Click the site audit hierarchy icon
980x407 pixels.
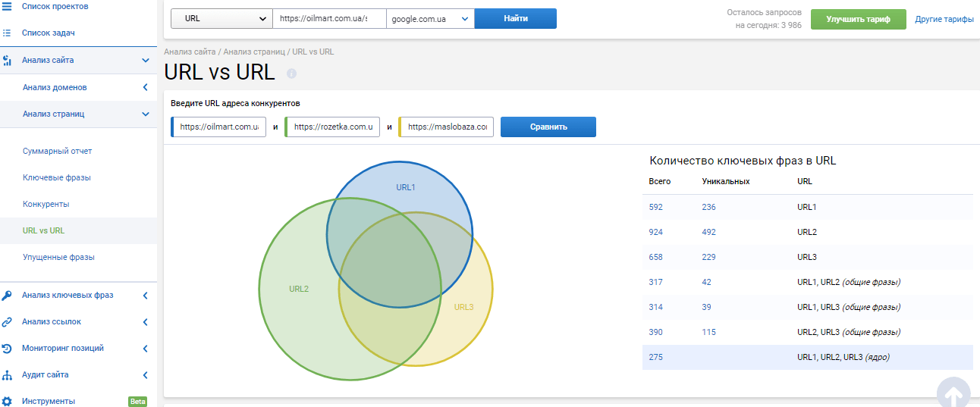coord(7,375)
